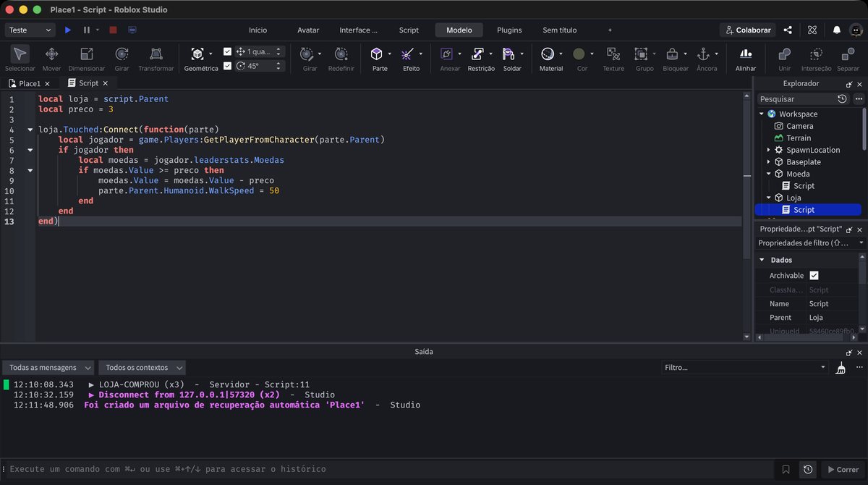Expand the SpawnLocation node
Viewport: 868px width, 485px height.
pos(769,151)
